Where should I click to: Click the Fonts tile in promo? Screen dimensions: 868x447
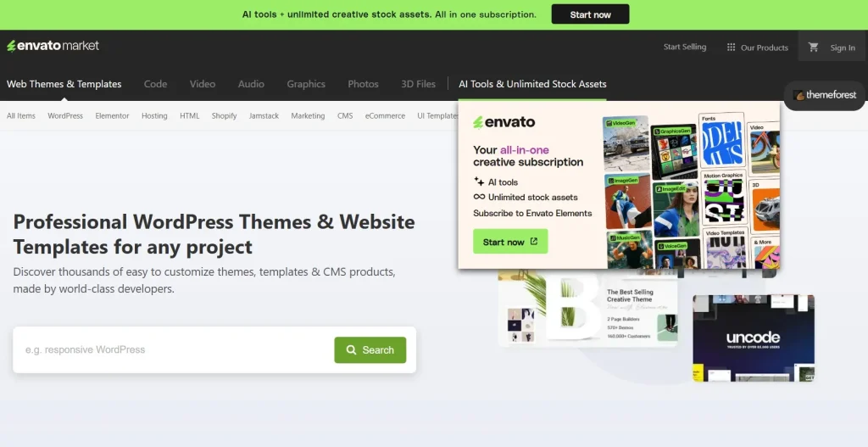click(722, 141)
